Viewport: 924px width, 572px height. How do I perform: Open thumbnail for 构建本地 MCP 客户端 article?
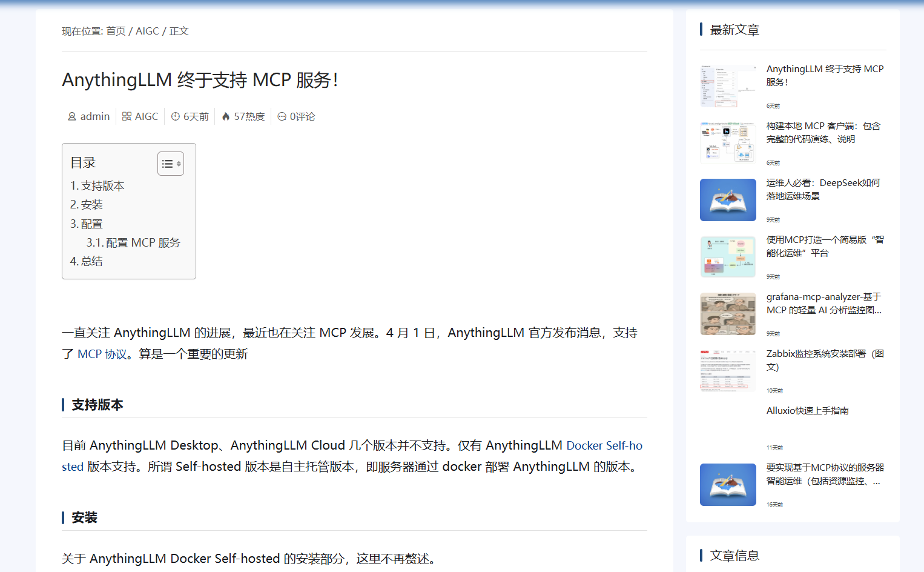pyautogui.click(x=728, y=143)
